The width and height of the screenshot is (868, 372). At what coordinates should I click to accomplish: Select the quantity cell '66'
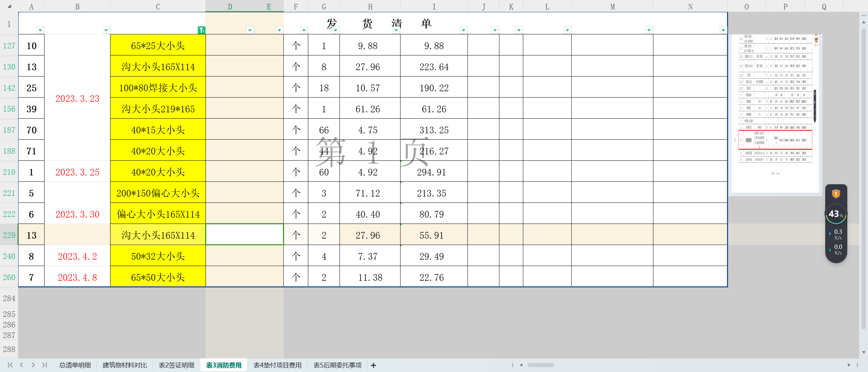click(x=324, y=130)
